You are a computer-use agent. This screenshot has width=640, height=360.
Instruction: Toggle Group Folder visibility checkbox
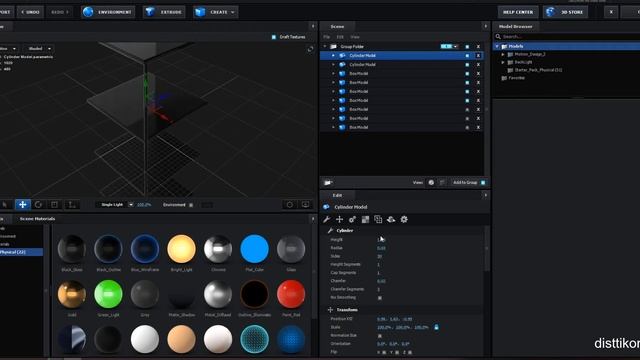point(467,47)
